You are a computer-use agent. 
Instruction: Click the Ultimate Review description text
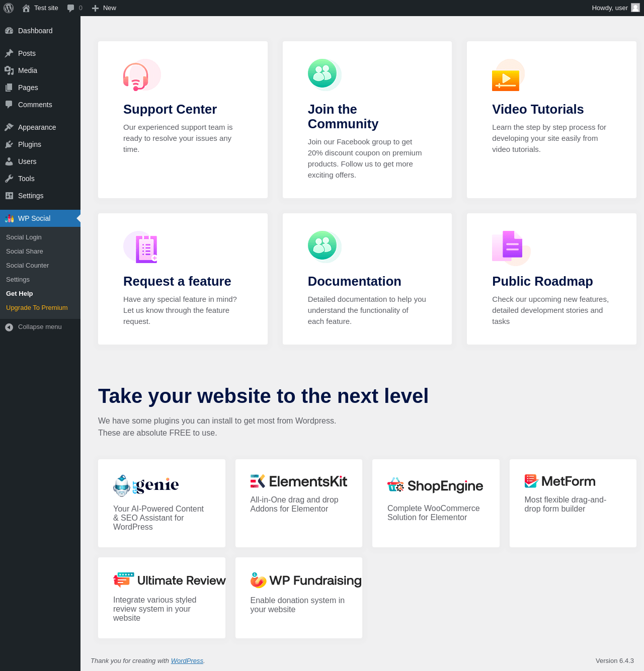pyautogui.click(x=155, y=609)
